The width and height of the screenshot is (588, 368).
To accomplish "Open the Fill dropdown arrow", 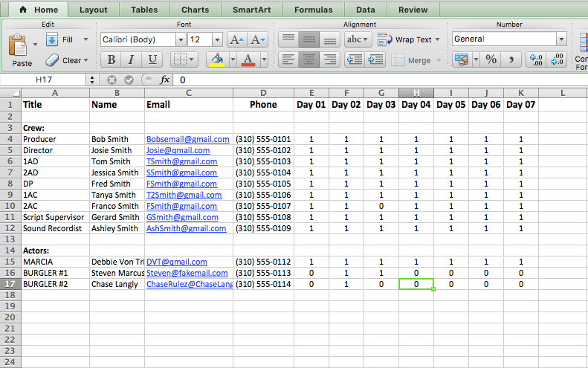I will pos(86,39).
